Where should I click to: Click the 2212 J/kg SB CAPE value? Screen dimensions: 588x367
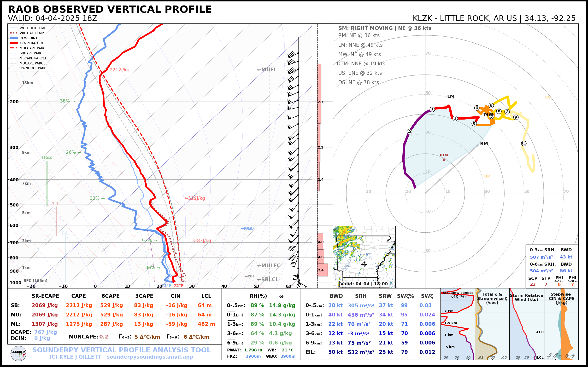79,305
